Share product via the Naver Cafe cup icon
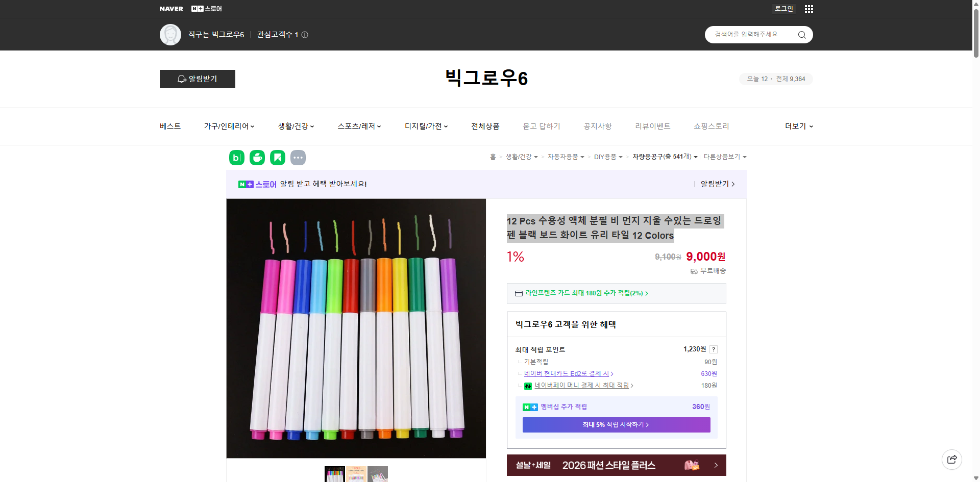This screenshot has height=482, width=980. coord(257,158)
